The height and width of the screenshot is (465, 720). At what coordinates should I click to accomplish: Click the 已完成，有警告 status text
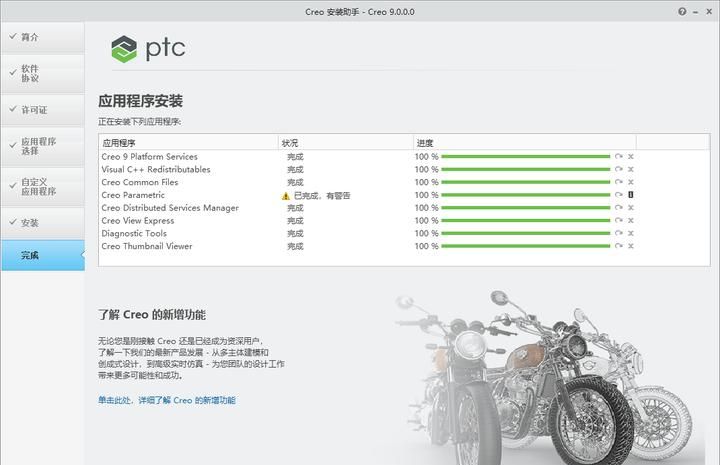pyautogui.click(x=322, y=196)
